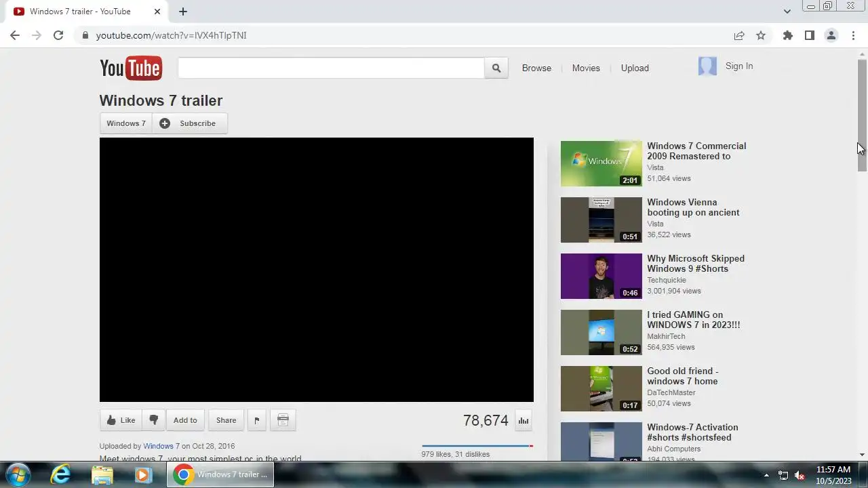The image size is (868, 488).
Task: Click the Chrome taskbar button Windows 7 trailer
Action: [220, 474]
